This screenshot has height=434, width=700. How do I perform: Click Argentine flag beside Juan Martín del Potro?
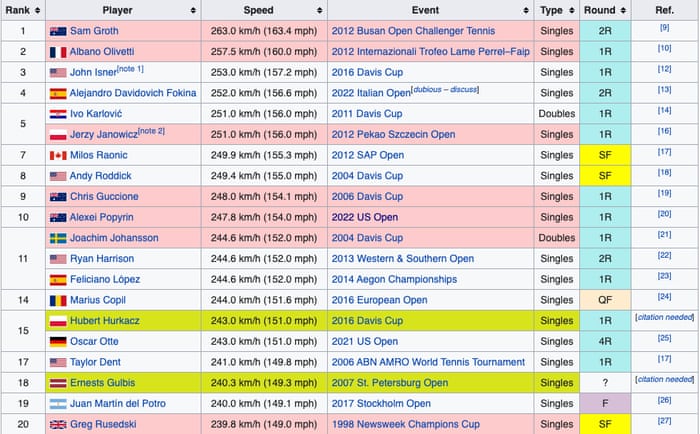(x=58, y=404)
